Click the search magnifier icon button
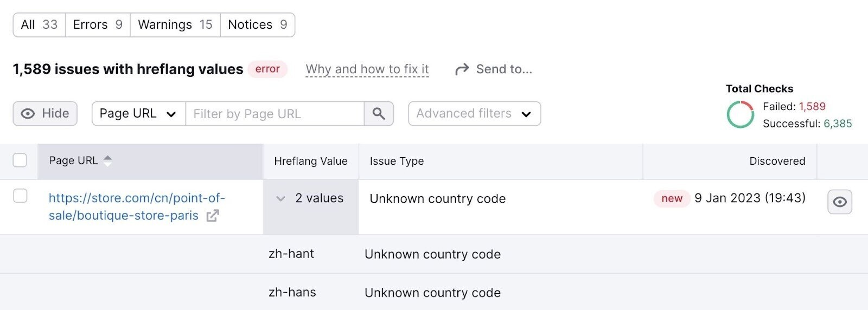868x310 pixels. click(x=379, y=114)
